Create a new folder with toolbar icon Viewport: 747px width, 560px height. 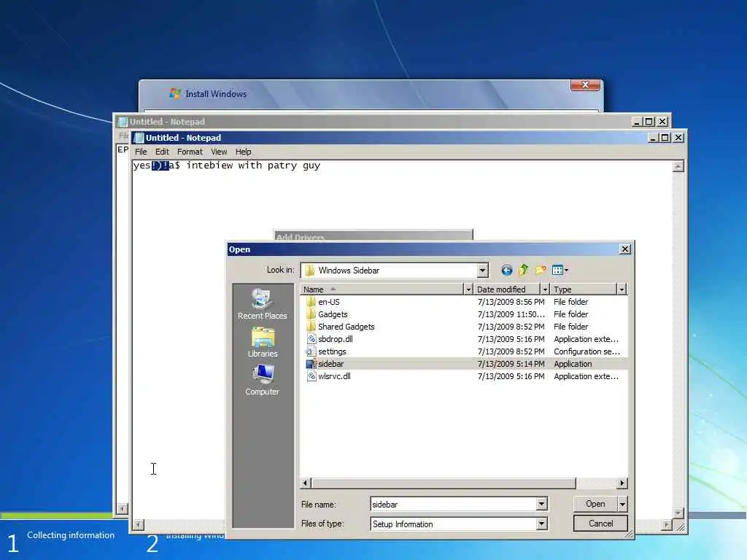coord(541,271)
